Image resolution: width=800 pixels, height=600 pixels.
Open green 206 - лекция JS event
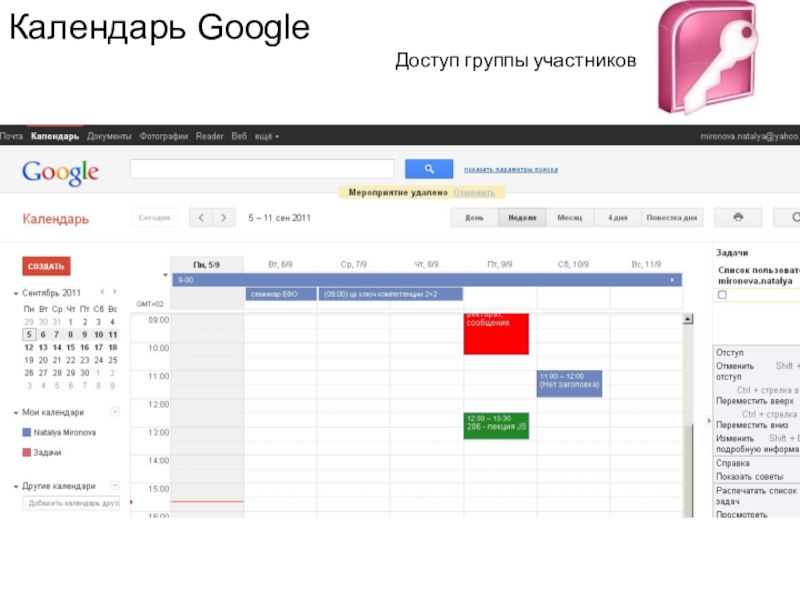coord(496,426)
